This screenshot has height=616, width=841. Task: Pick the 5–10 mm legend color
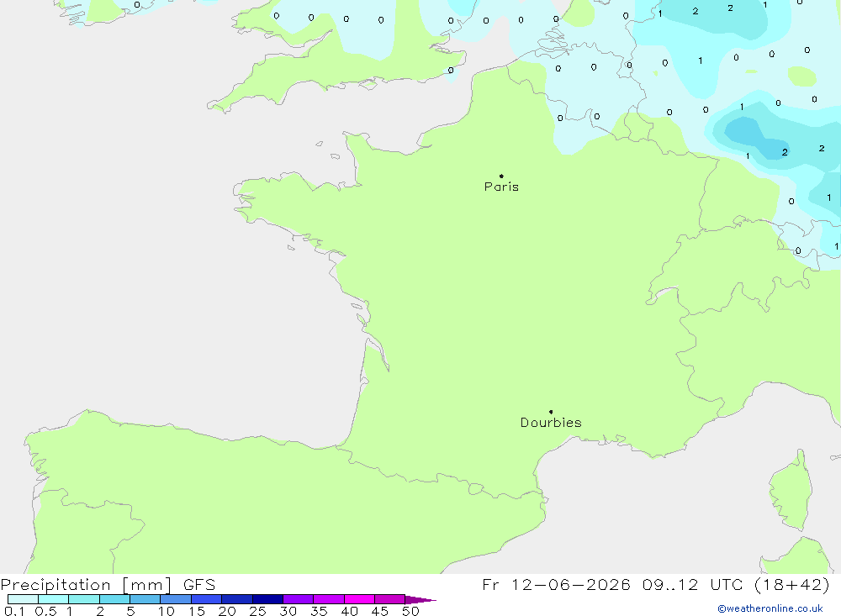145,599
